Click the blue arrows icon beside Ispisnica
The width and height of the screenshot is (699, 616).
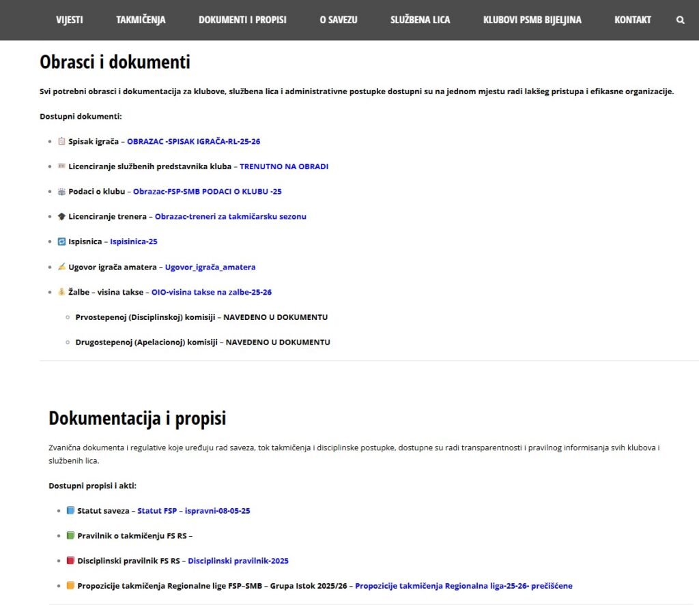coord(61,241)
